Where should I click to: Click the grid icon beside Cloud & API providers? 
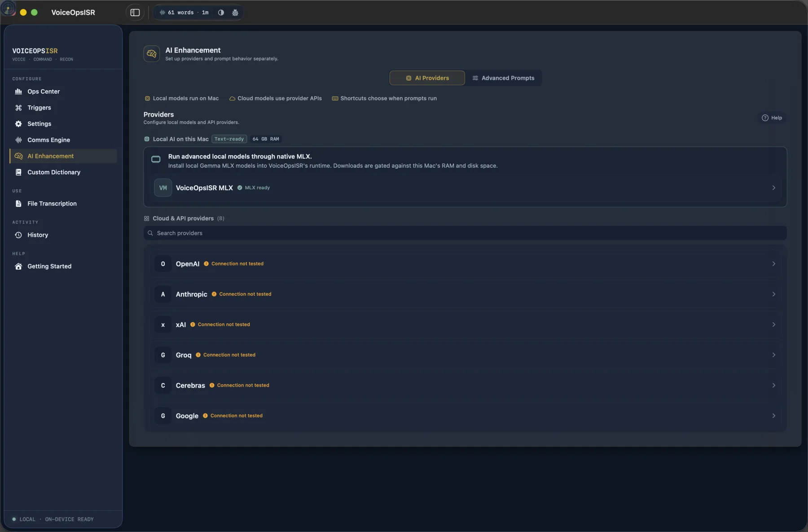[x=146, y=218]
